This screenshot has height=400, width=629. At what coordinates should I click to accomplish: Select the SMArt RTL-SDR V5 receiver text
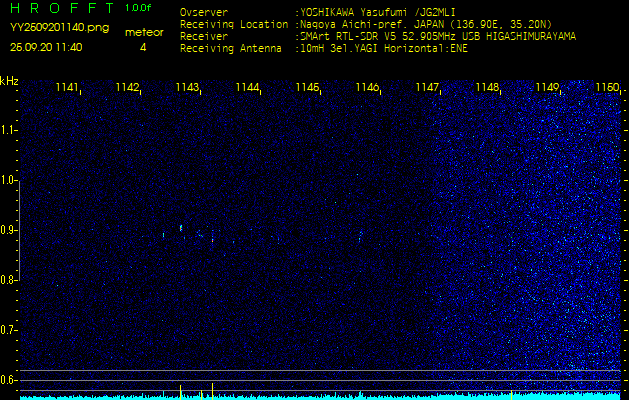point(438,37)
